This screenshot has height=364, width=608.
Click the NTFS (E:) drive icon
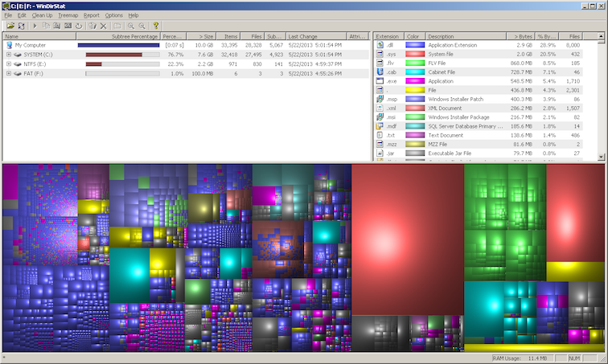(18, 64)
